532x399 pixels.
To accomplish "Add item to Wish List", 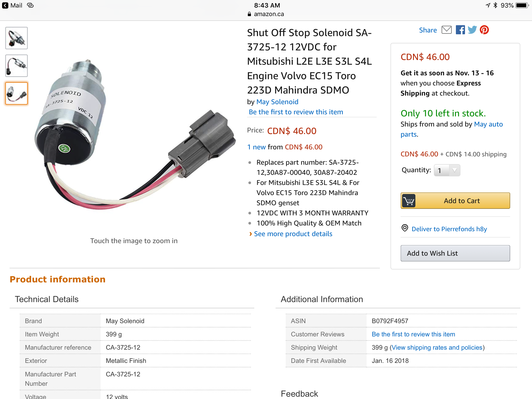I will coord(455,253).
